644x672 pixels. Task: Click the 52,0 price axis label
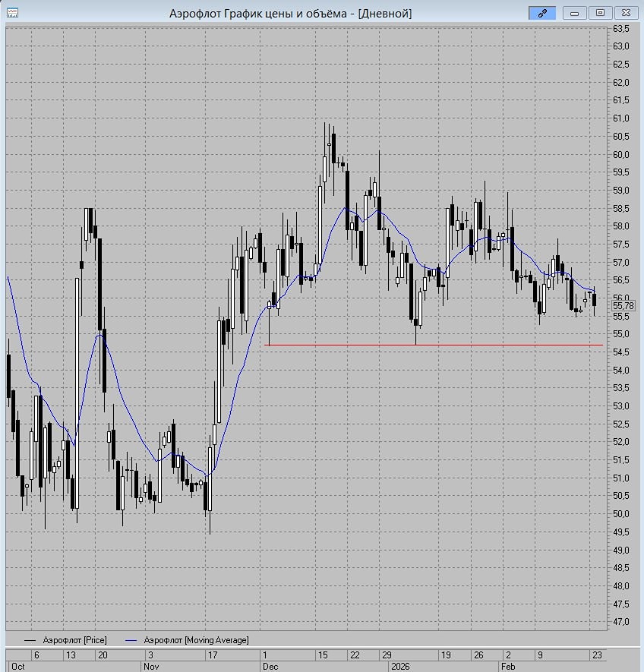(x=621, y=442)
